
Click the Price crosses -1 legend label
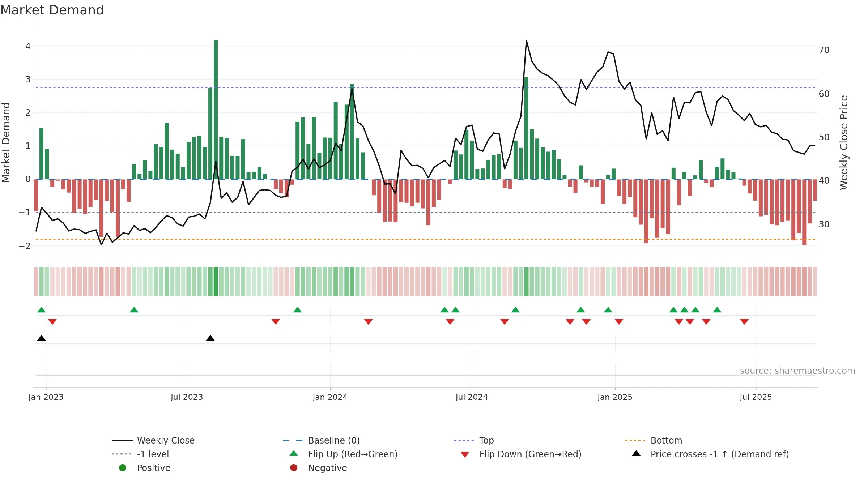[x=720, y=454]
